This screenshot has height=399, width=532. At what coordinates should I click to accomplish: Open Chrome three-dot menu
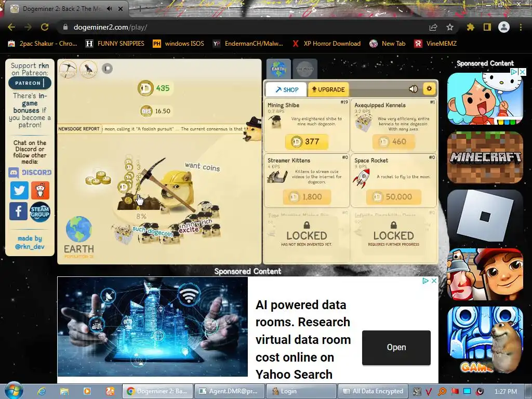(521, 27)
